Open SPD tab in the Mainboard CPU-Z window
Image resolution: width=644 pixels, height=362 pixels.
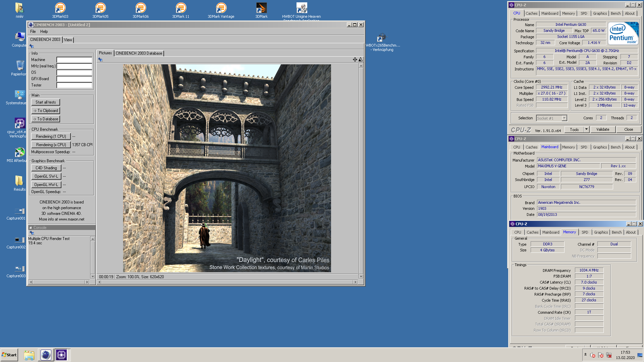coord(584,147)
